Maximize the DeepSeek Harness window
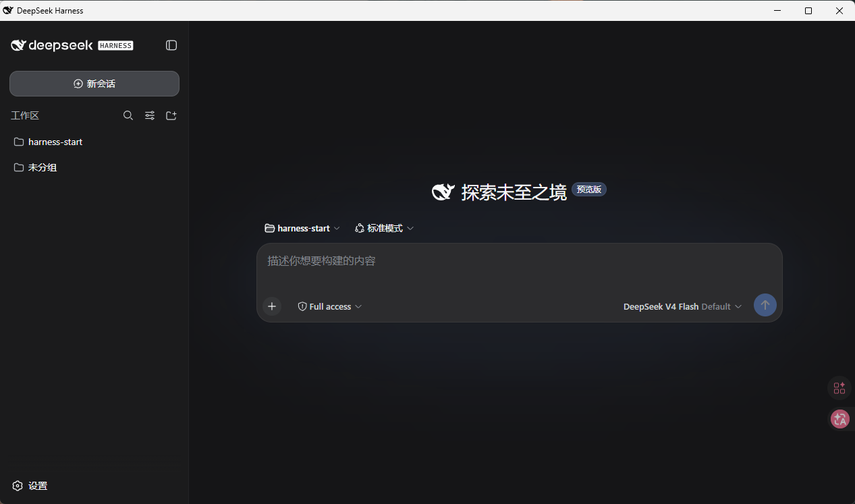855x504 pixels. [808, 10]
